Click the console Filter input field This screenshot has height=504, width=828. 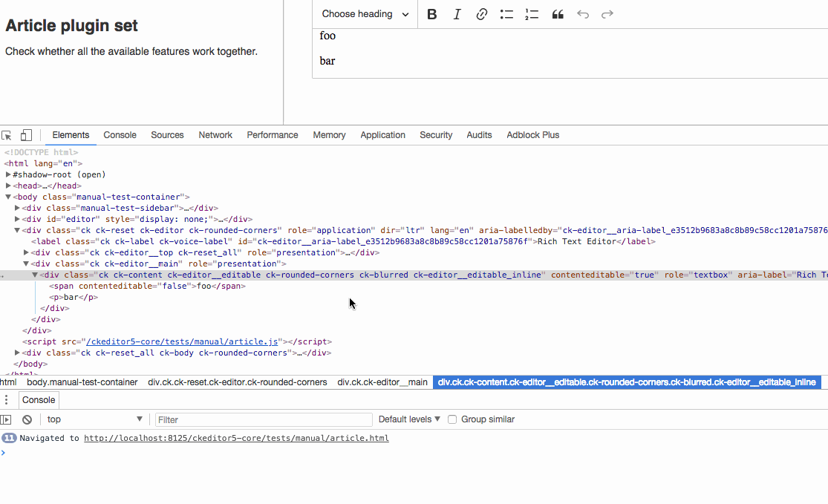click(264, 419)
